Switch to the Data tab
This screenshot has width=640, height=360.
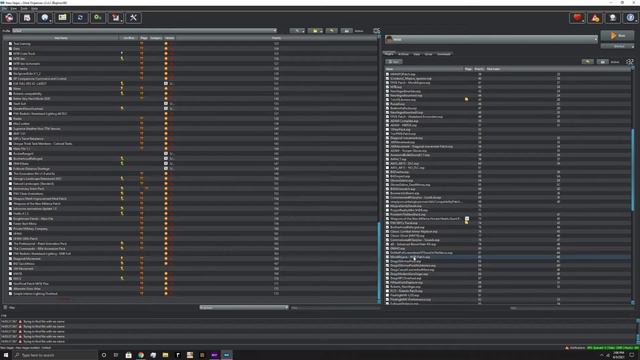click(x=417, y=54)
